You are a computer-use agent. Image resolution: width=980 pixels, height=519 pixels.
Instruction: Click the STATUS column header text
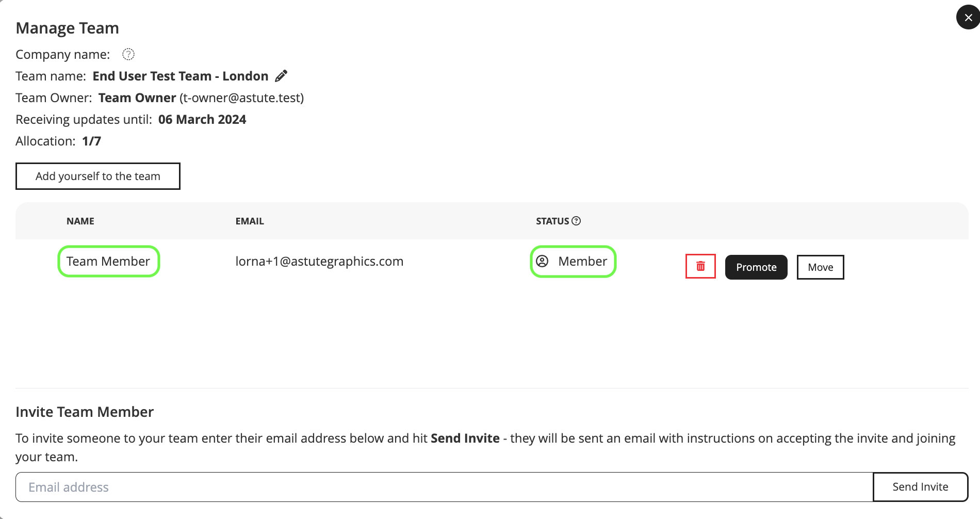click(x=552, y=221)
